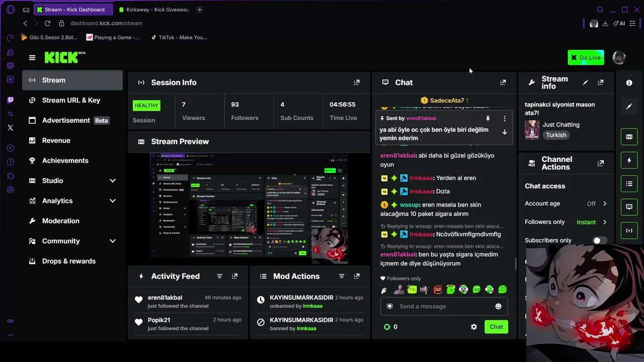Image resolution: width=644 pixels, height=362 pixels.
Task: Click Irmkaaa in the unbanned mod action
Action: (313, 306)
